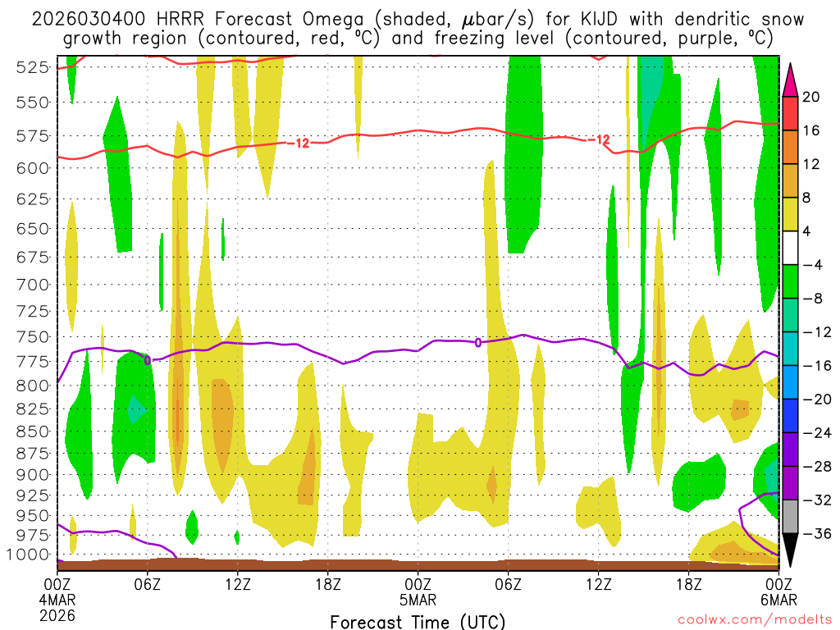
Task: Click the black triangle below the colorbar
Action: click(x=790, y=550)
